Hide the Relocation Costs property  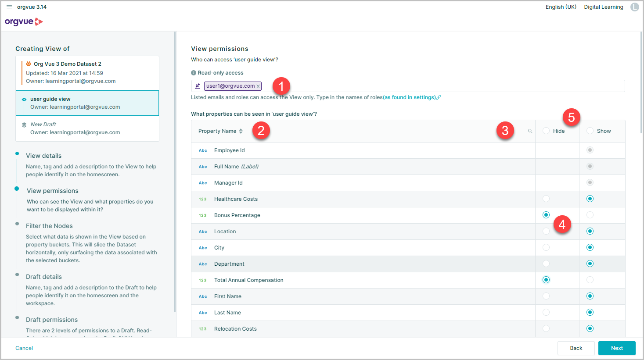click(x=546, y=328)
